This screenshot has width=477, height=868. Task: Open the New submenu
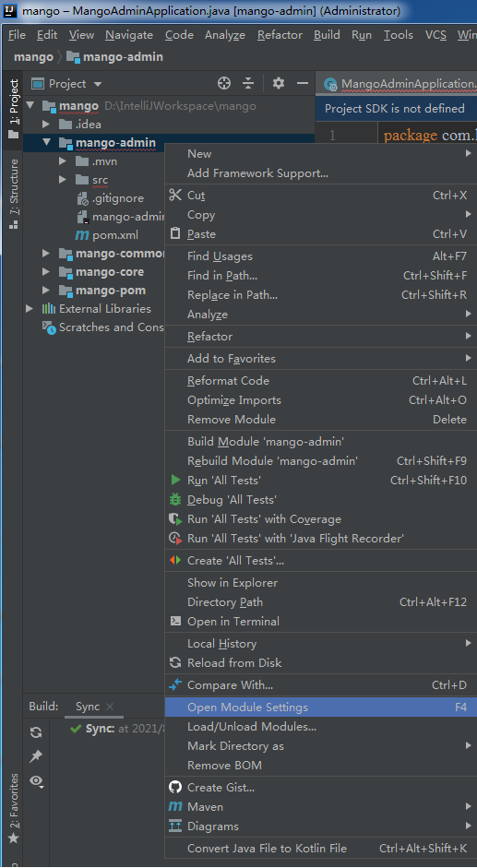pyautogui.click(x=321, y=154)
